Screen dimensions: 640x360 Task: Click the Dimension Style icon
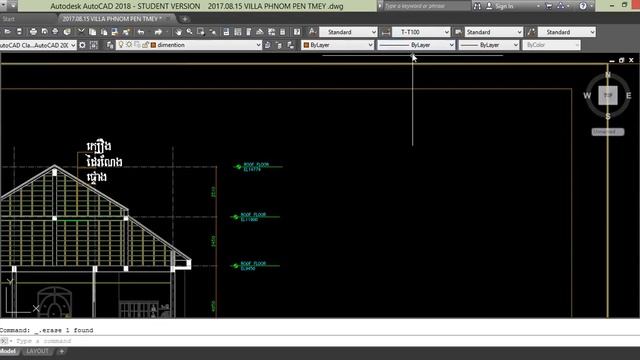385,32
